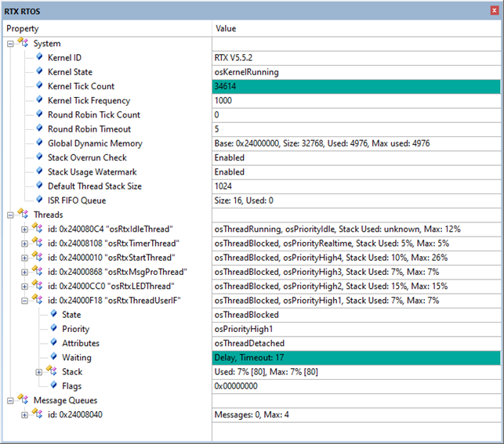
Task: Click the osRtxLEDThread group icon
Action: 37,285
